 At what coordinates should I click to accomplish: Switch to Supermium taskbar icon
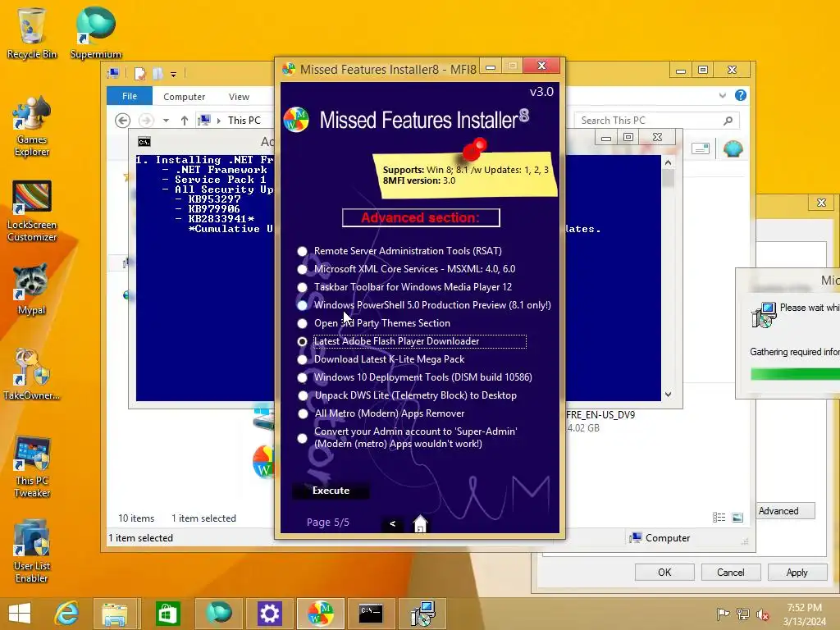pyautogui.click(x=218, y=614)
